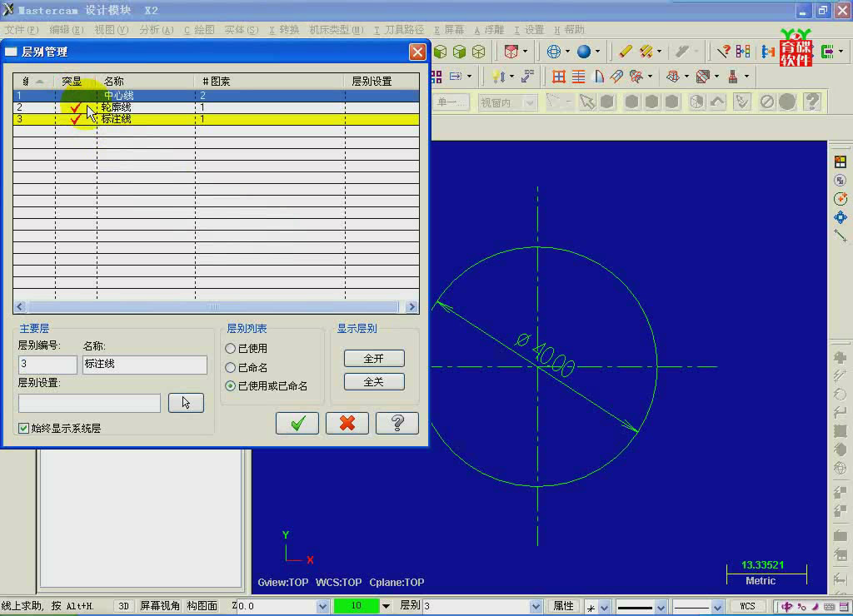The image size is (853, 616).
Task: Click the 层别编号 input field
Action: [x=47, y=365]
